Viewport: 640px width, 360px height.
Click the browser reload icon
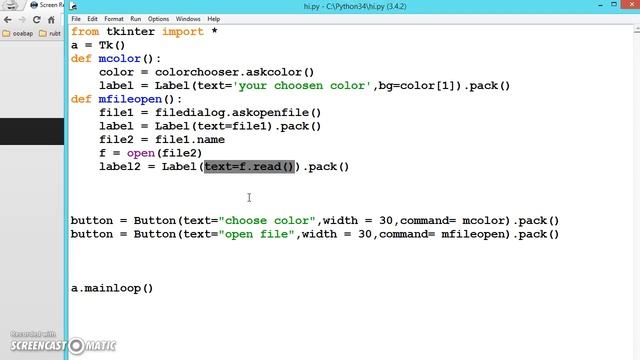tap(37, 20)
